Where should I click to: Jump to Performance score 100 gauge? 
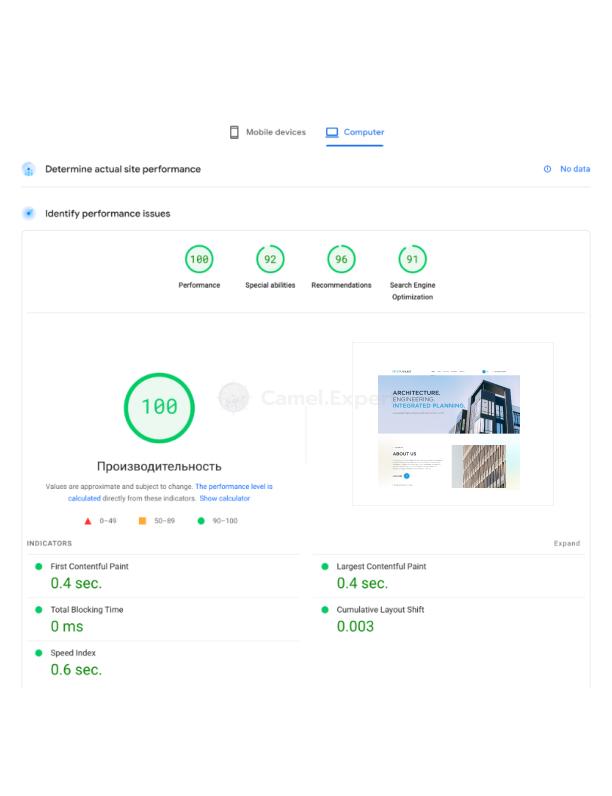[199, 260]
